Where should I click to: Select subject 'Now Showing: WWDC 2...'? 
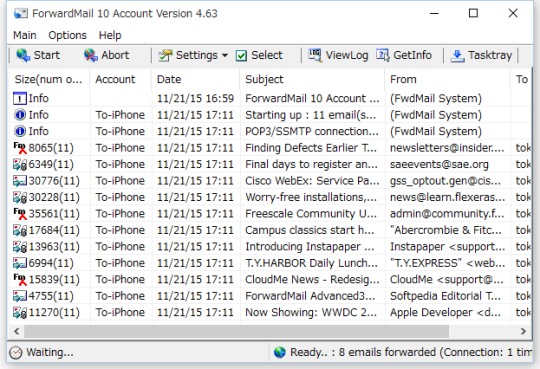point(311,312)
